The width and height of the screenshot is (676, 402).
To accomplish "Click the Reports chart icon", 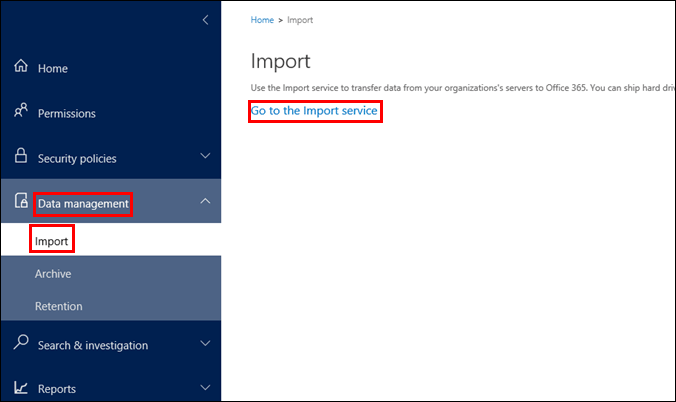I will (x=21, y=388).
